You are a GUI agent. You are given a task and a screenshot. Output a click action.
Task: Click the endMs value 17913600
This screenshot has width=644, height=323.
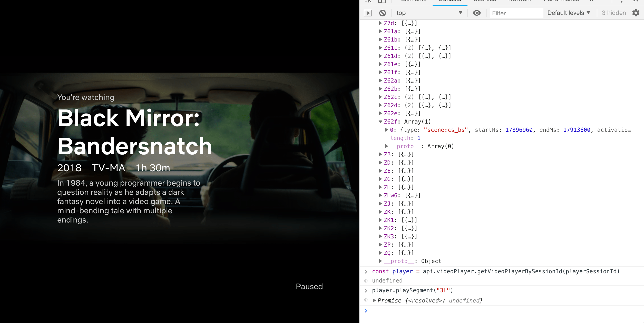pyautogui.click(x=577, y=130)
